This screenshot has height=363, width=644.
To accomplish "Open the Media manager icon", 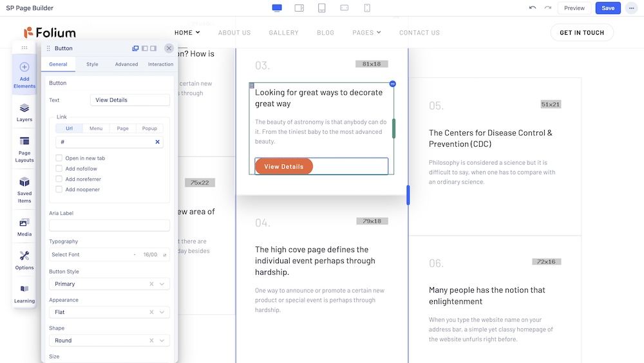I will point(24,226).
